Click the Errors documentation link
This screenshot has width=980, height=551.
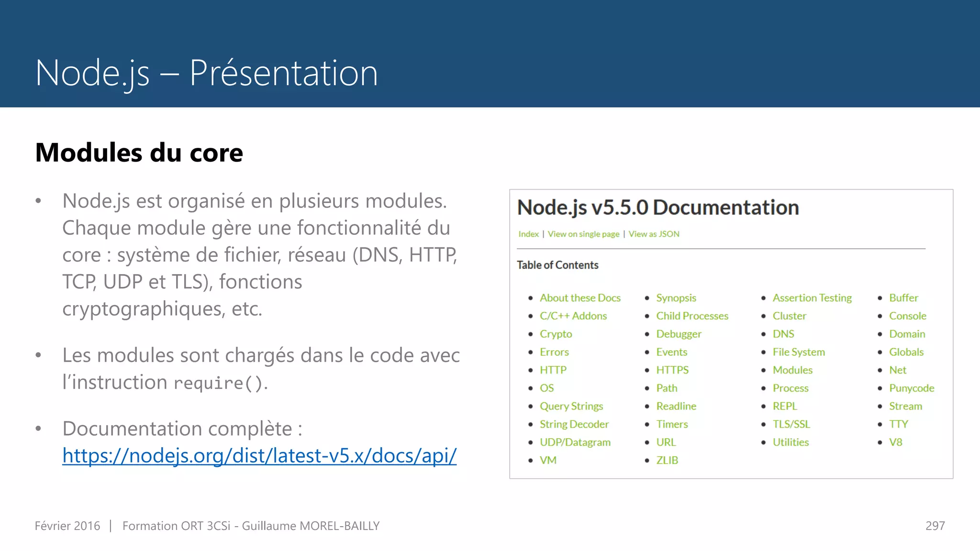(554, 352)
